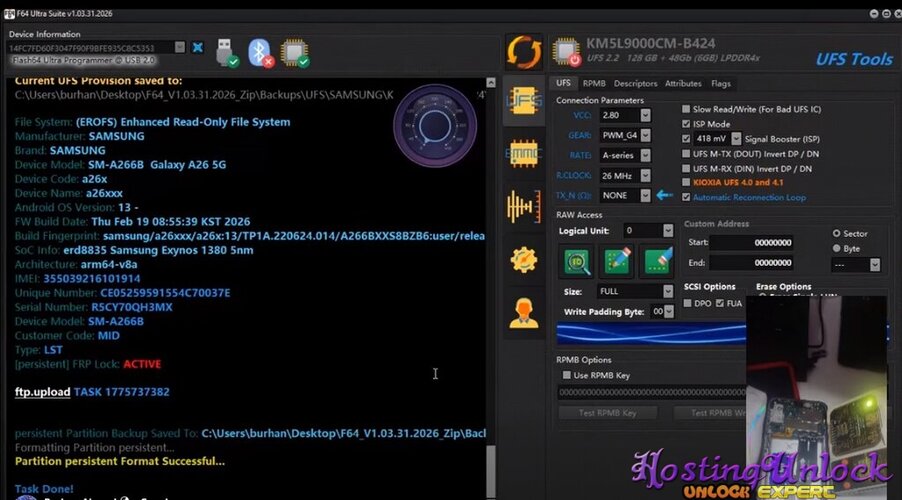
Task: Switch to the Flags tab
Action: point(720,83)
